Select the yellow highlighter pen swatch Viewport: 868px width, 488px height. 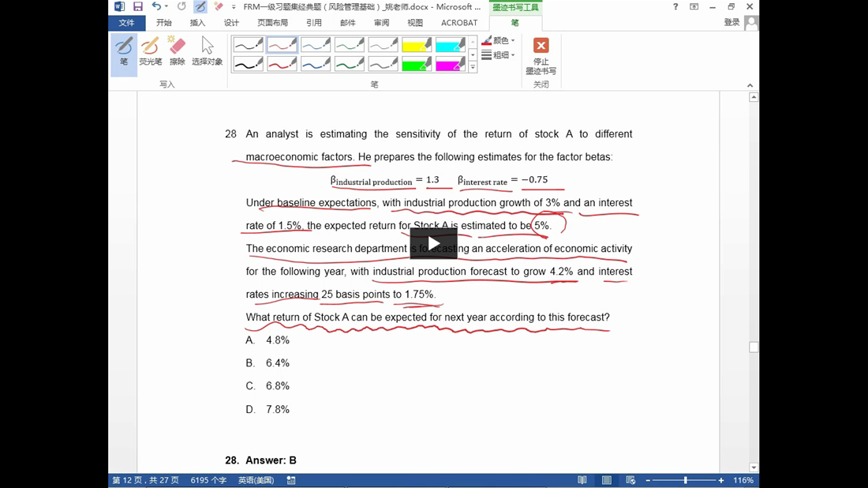click(x=417, y=45)
